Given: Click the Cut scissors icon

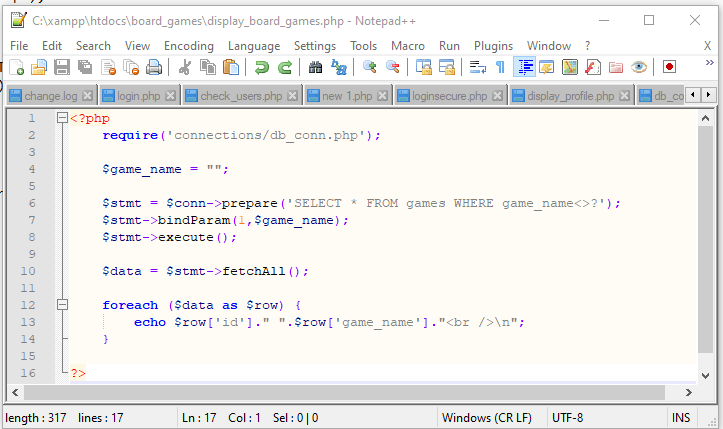Looking at the screenshot, I should (x=184, y=68).
